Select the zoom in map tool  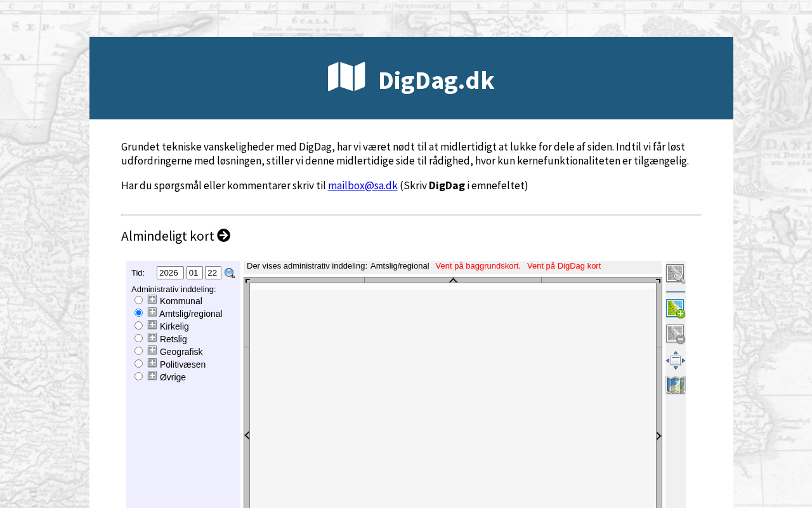(x=676, y=309)
